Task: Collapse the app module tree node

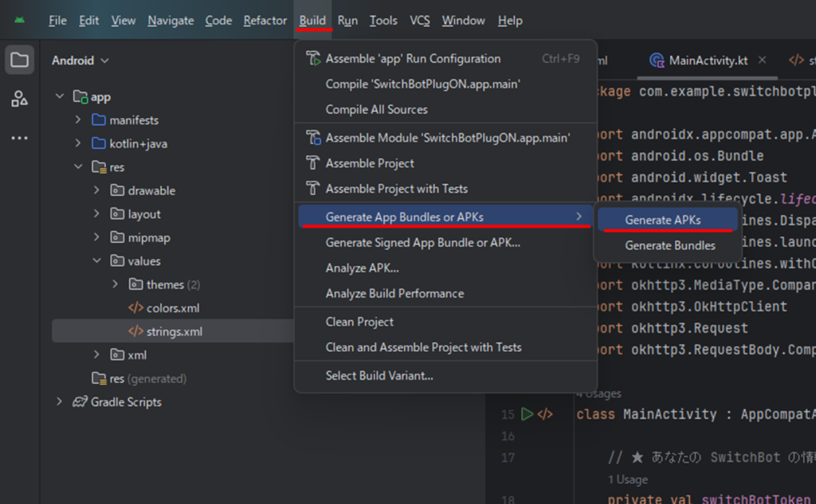Action: click(x=59, y=97)
